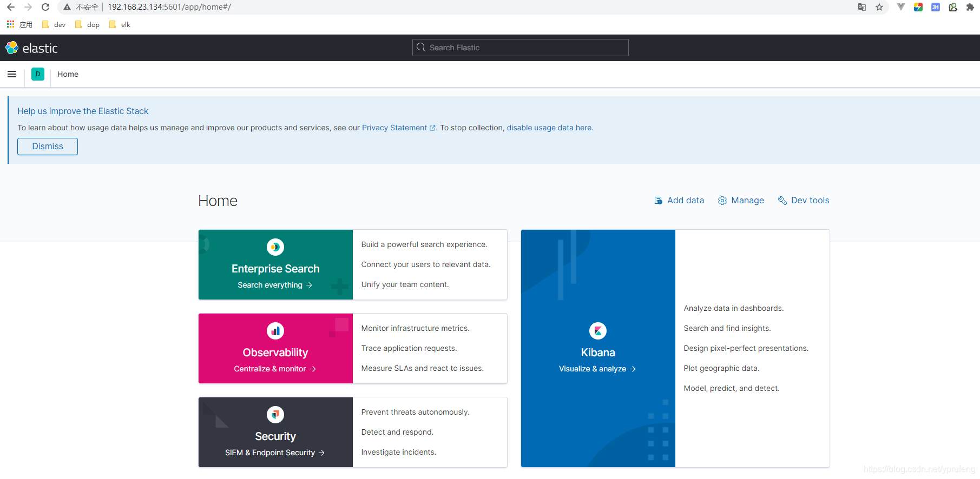The width and height of the screenshot is (980, 479).
Task: Click the Kibana logo icon
Action: pyautogui.click(x=598, y=331)
